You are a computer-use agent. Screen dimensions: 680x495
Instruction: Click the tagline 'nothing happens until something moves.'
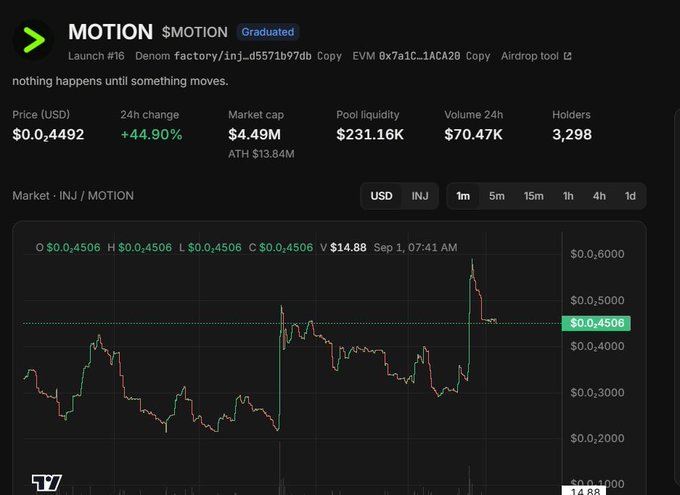tap(120, 81)
